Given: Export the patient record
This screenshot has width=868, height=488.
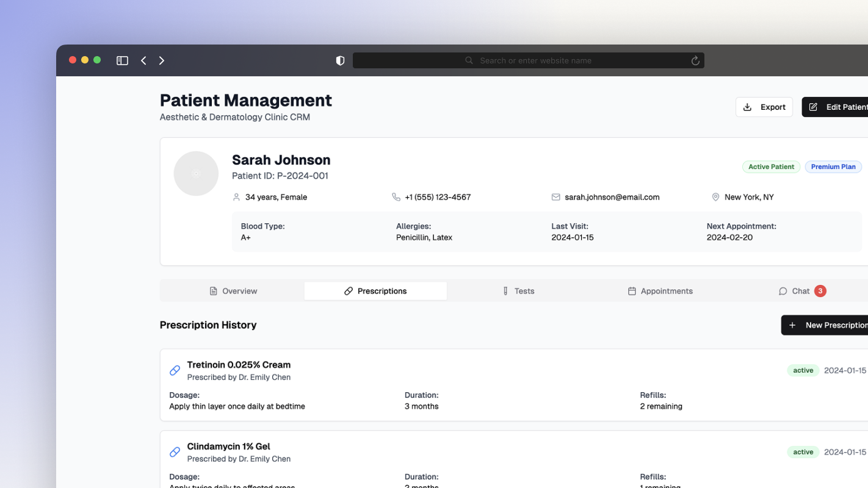Looking at the screenshot, I should pos(764,107).
